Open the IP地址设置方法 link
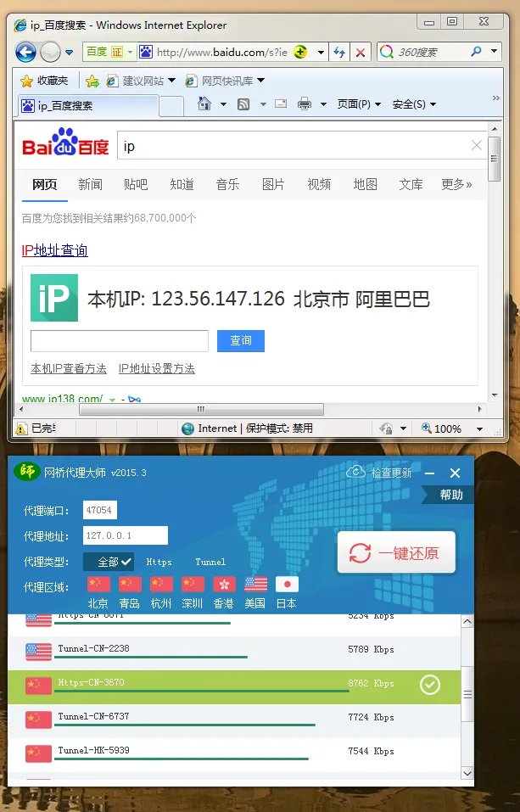Screen dimensions: 520x812 (156, 369)
